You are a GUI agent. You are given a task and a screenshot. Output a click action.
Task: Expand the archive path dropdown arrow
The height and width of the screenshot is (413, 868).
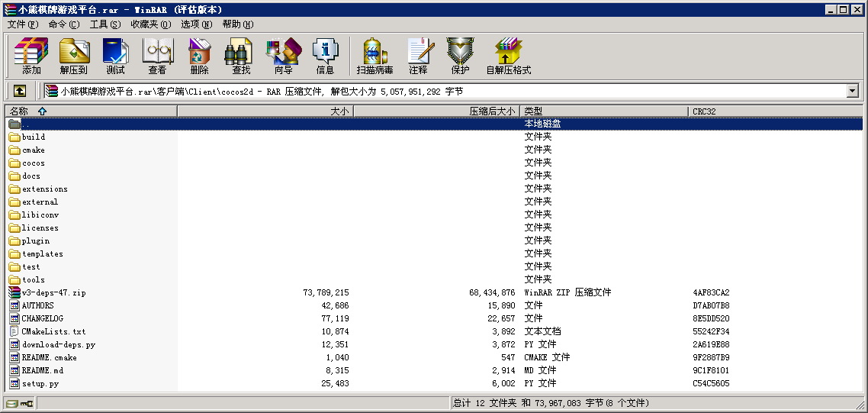853,92
